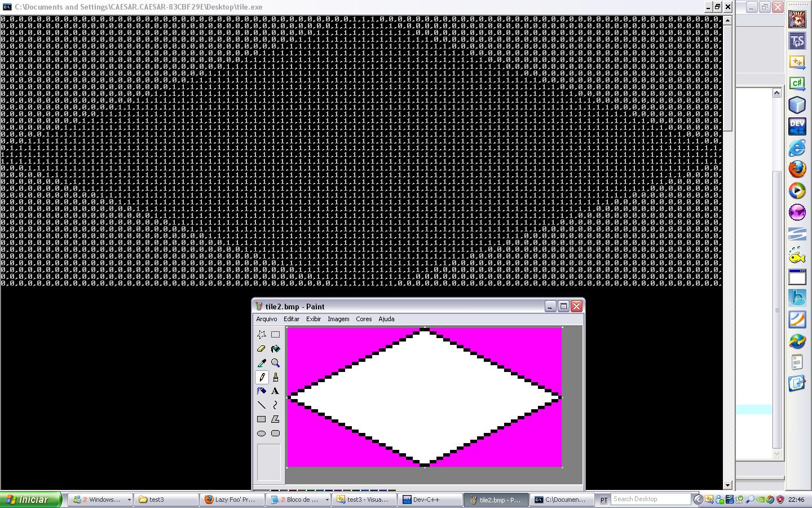Pick the straight Line tool
This screenshot has height=508, width=812.
[262, 405]
